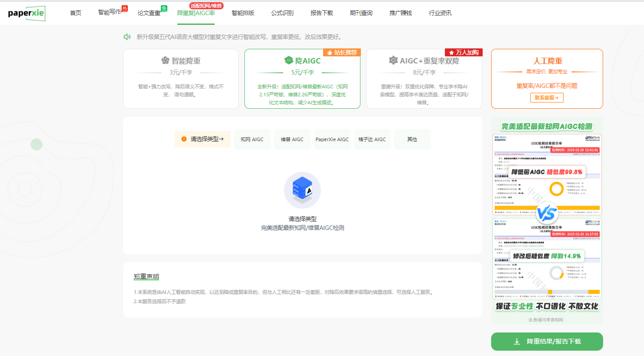Click the orange warning icon beside 请选择类型

coord(184,139)
